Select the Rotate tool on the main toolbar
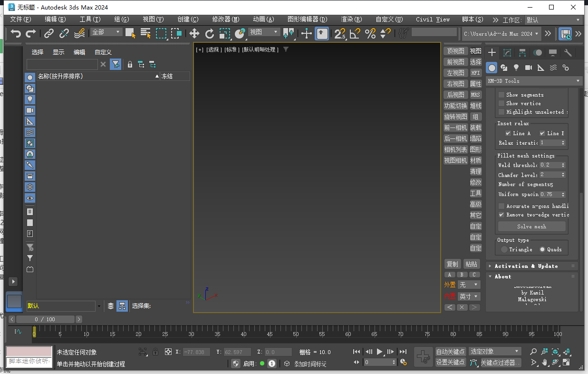Image resolution: width=588 pixels, height=374 pixels. (210, 34)
